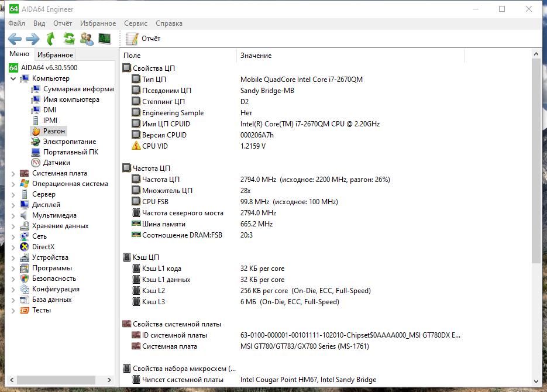Click the Устройства printer icon
Screen dimensions: 547x392
point(25,257)
